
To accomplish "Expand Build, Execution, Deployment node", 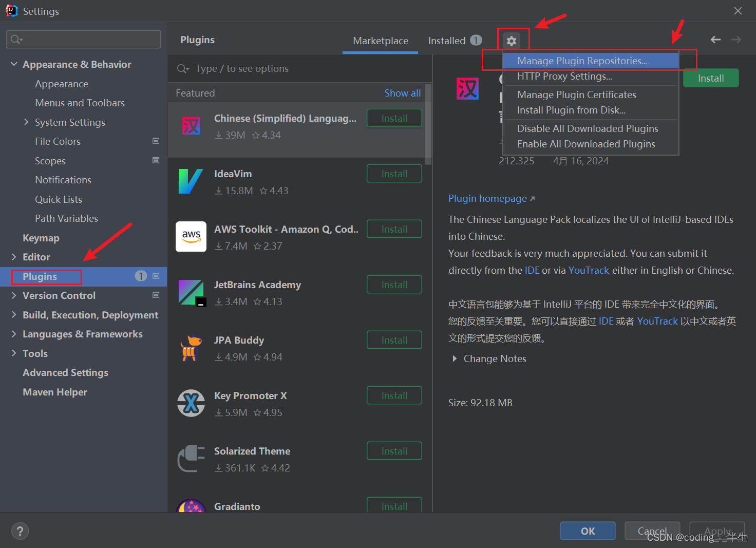I will (x=14, y=315).
